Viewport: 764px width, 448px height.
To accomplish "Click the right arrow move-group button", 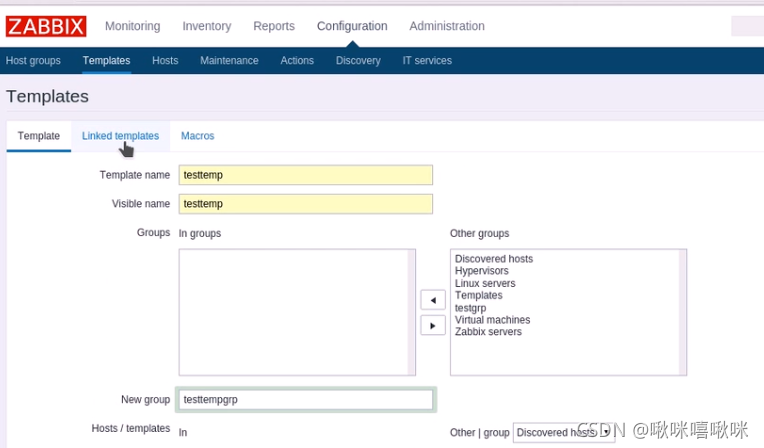I will coord(433,325).
